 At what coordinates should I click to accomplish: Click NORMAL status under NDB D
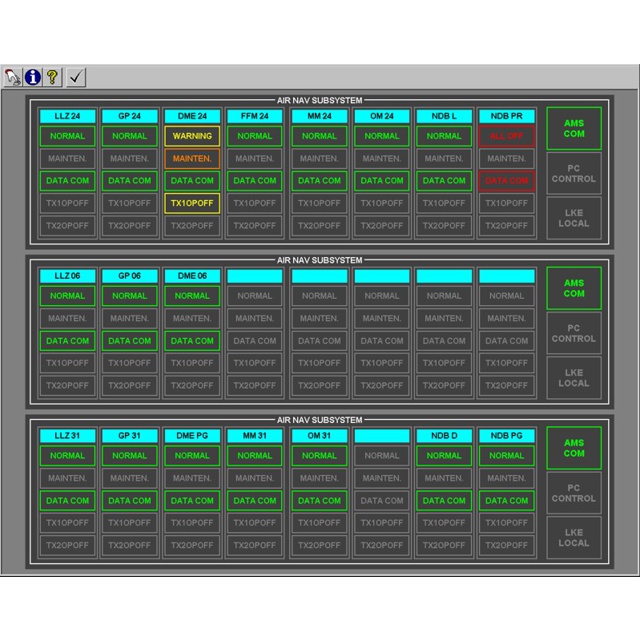(444, 456)
